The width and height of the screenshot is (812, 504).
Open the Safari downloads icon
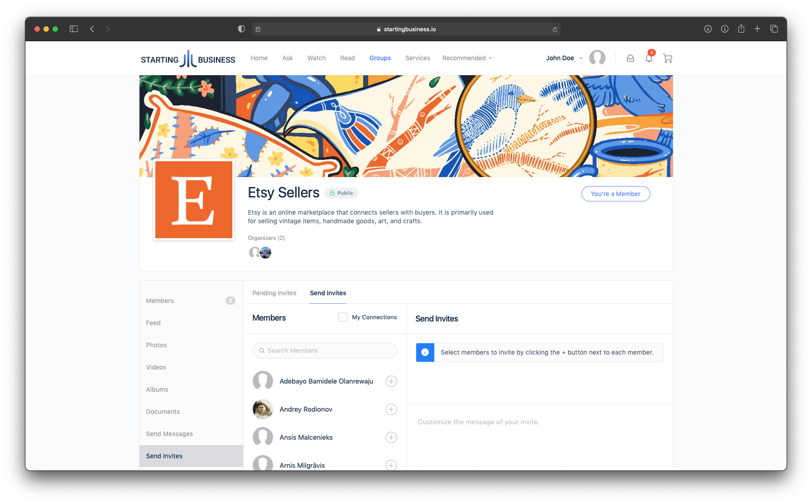pyautogui.click(x=708, y=29)
